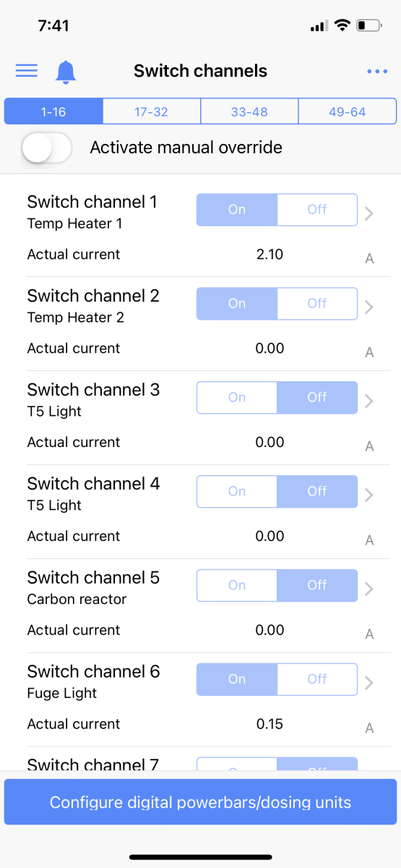
Task: Tap the battery icon in status bar
Action: pos(369,26)
